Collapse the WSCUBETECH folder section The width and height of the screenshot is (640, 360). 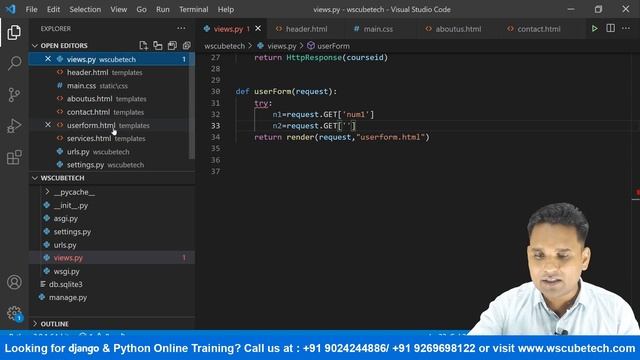(x=35, y=178)
